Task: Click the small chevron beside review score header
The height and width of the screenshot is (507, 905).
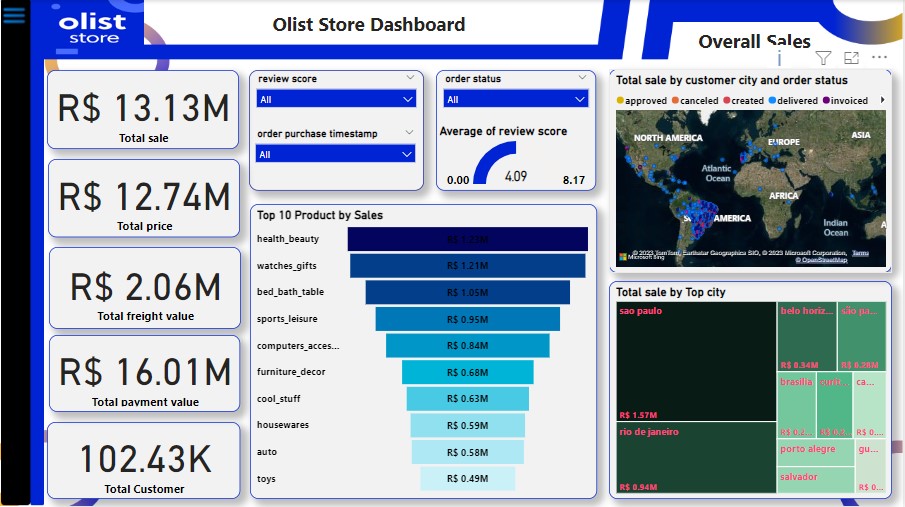Action: 410,78
